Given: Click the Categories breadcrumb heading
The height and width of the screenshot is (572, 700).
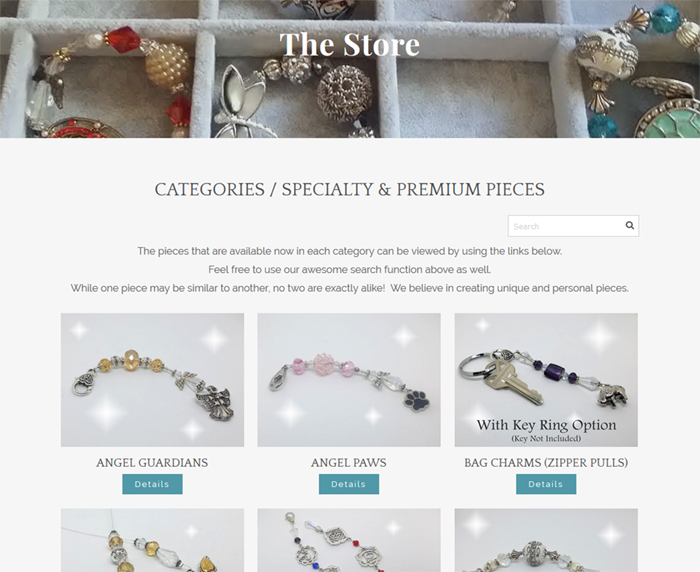Looking at the screenshot, I should [x=350, y=189].
